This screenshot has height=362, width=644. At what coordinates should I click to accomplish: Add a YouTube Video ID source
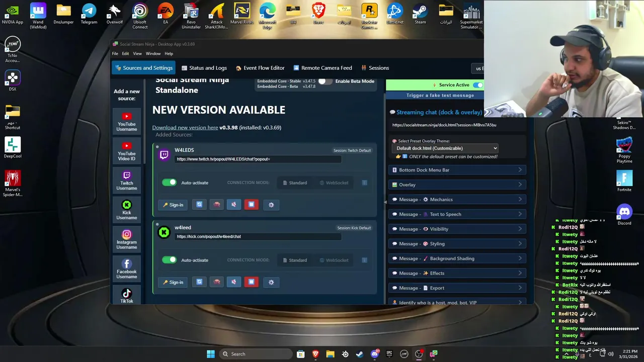[127, 150]
